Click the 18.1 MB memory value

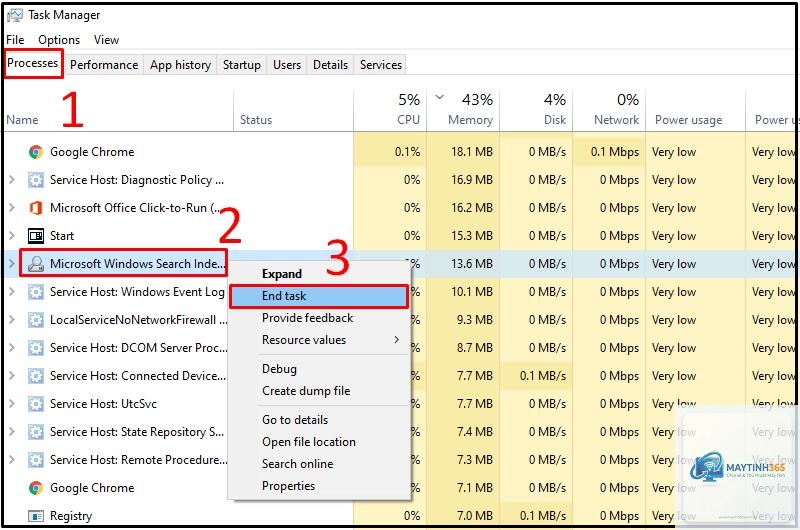click(472, 152)
